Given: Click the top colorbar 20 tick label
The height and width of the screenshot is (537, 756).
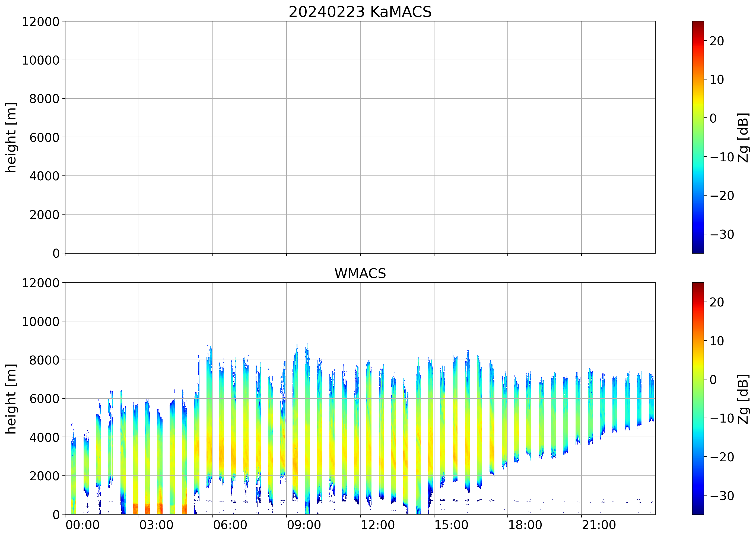Looking at the screenshot, I should point(717,41).
